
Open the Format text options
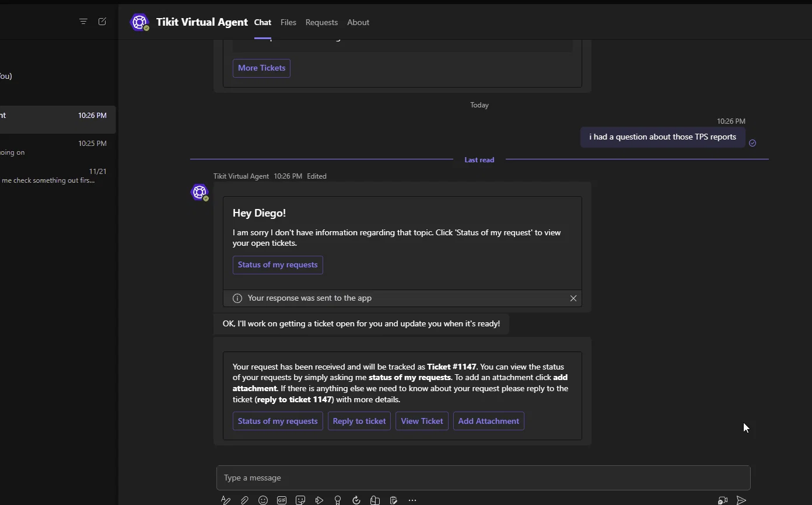pyautogui.click(x=226, y=500)
